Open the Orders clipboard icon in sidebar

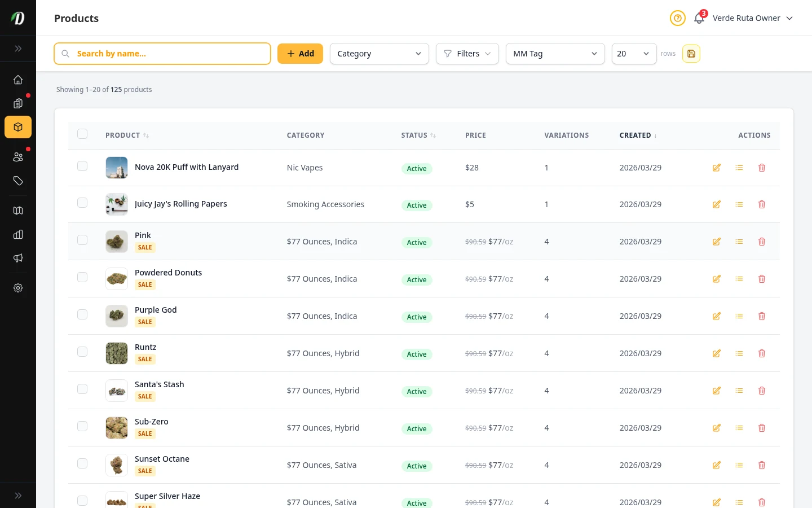[x=18, y=103]
